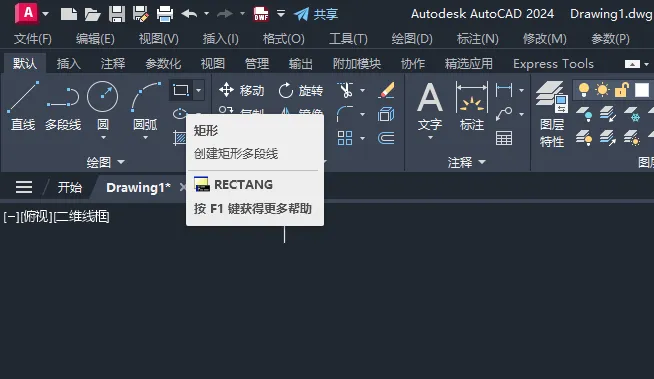Click the Layer Isolate icon
Screen dimensions: 654x379
(x=608, y=114)
